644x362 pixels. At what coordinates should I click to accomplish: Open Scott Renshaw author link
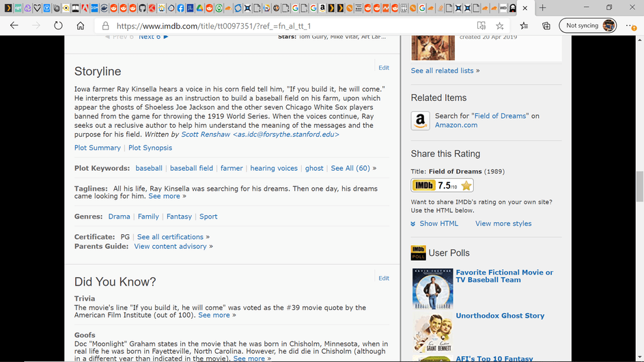coord(260,135)
